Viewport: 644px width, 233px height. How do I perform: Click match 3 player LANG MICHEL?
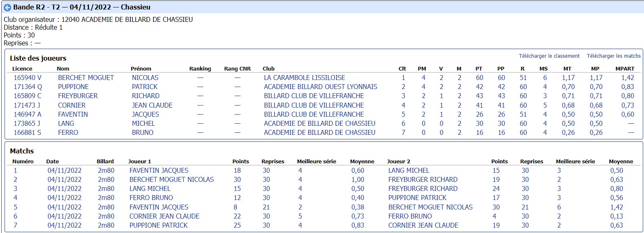[x=150, y=188]
